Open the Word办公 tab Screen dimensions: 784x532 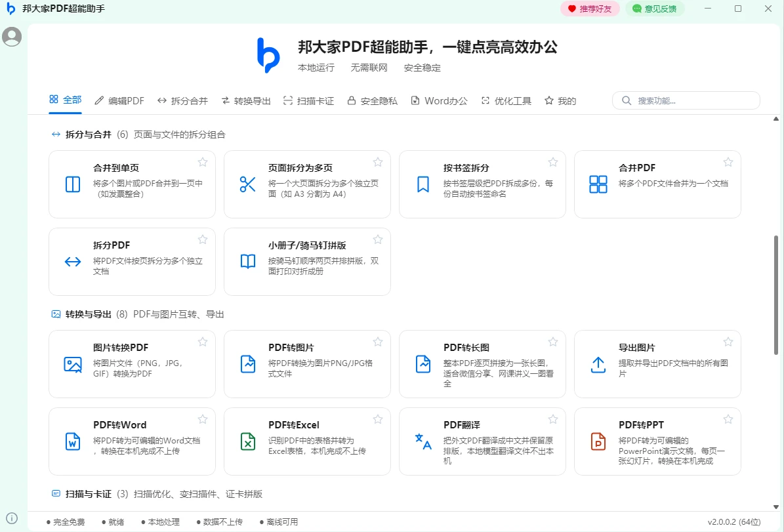[x=440, y=100]
